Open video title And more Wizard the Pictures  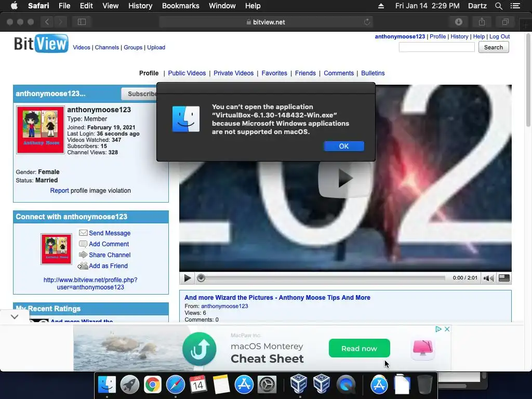coord(277,298)
